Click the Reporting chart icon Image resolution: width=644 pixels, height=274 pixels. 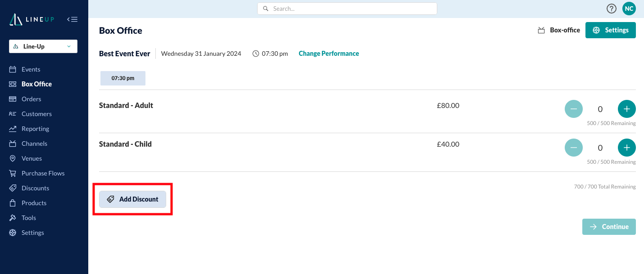[13, 129]
